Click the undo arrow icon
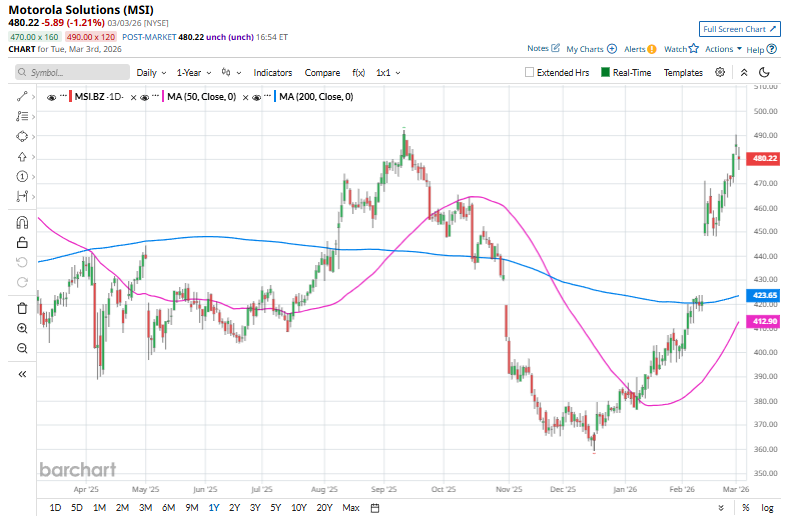 click(x=22, y=262)
